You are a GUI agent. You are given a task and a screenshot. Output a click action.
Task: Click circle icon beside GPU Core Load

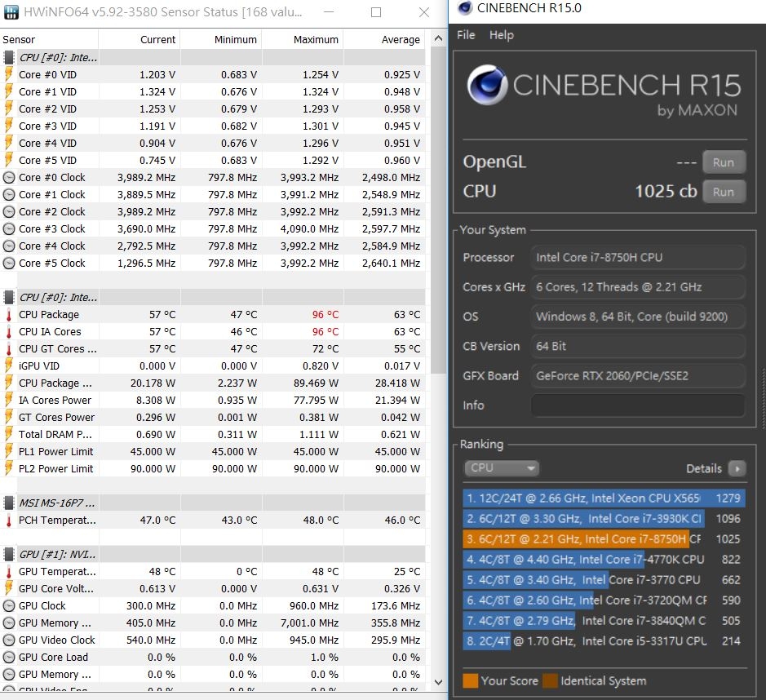click(x=9, y=657)
